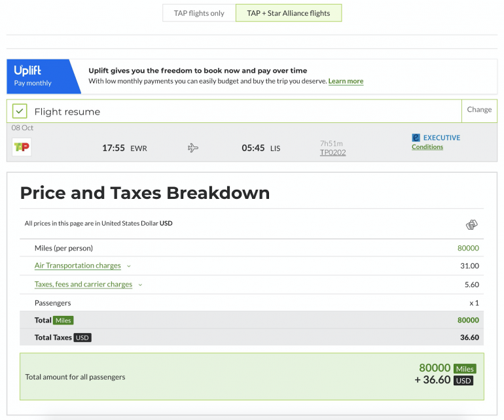
Task: Click the currency money icon
Action: coord(471,225)
